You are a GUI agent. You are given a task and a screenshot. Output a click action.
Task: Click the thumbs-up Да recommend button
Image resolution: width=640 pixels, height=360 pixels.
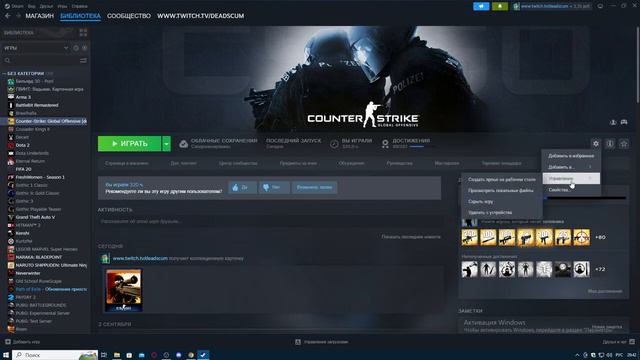coord(242,187)
